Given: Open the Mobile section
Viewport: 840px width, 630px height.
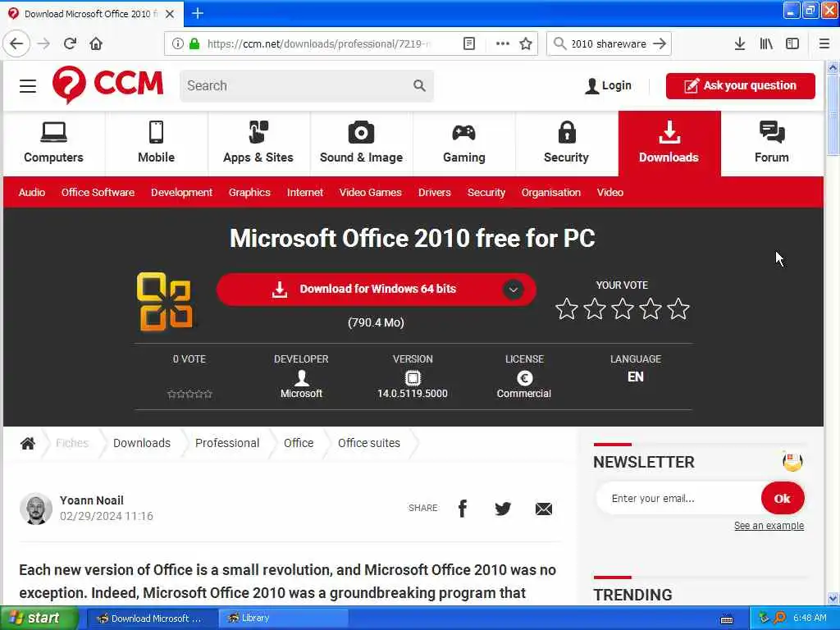Looking at the screenshot, I should (156, 143).
